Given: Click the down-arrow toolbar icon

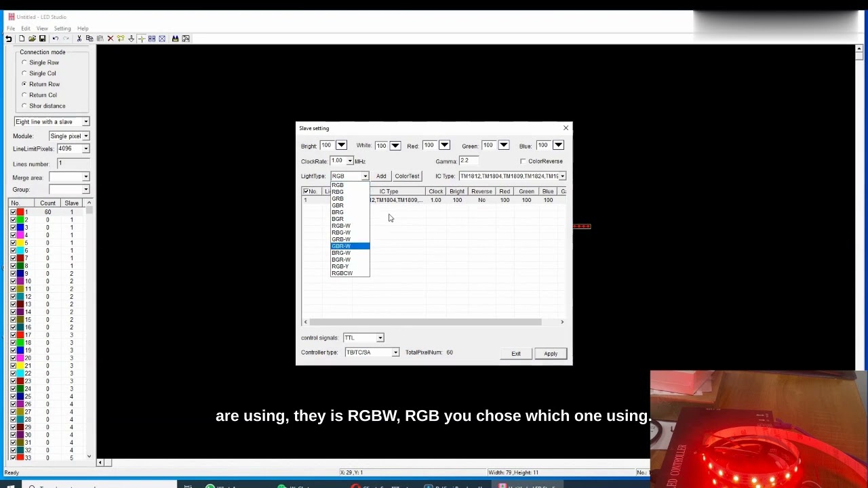Looking at the screenshot, I should [132, 39].
